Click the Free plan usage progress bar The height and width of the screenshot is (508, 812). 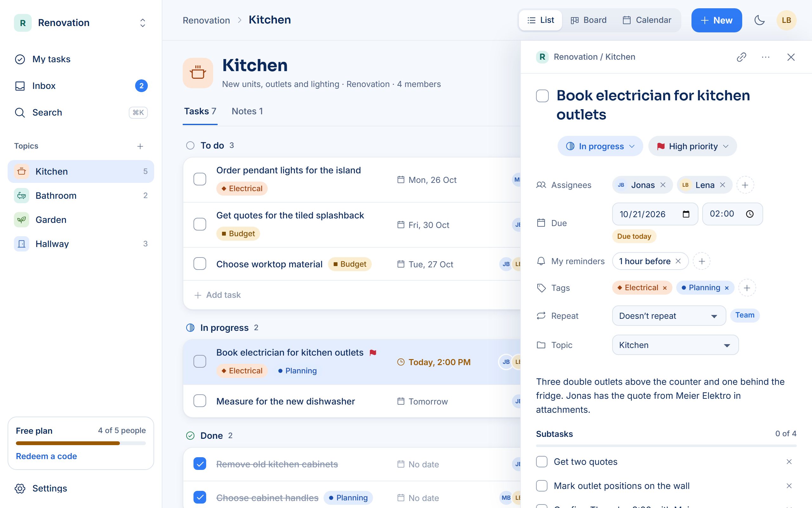pyautogui.click(x=81, y=443)
